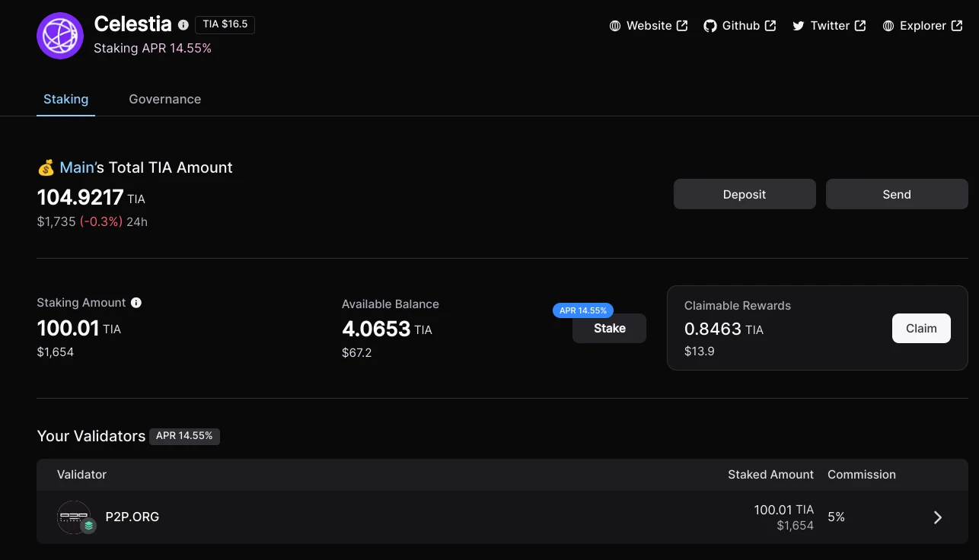The height and width of the screenshot is (560, 979).
Task: Click the P2P.ORG validator logo
Action: pyautogui.click(x=75, y=517)
